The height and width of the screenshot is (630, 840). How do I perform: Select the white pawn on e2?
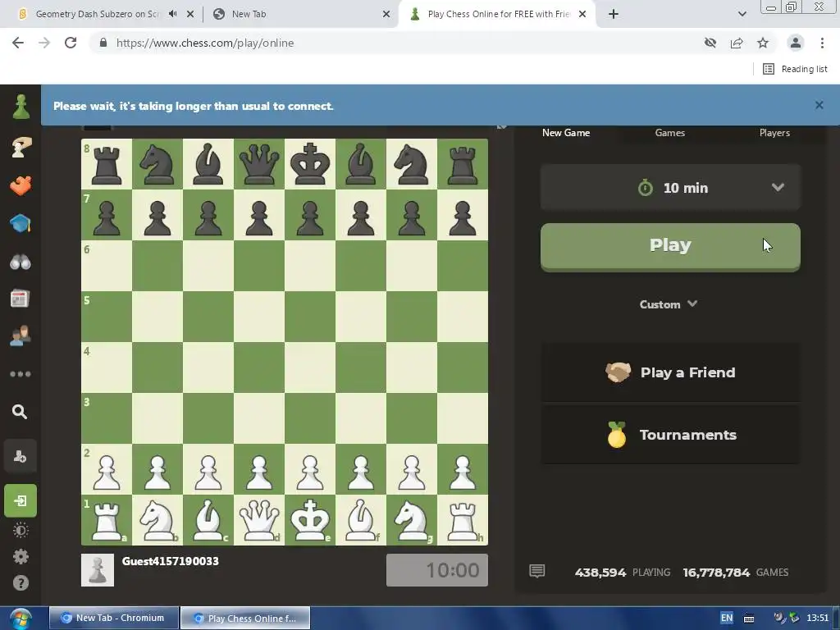tap(309, 469)
